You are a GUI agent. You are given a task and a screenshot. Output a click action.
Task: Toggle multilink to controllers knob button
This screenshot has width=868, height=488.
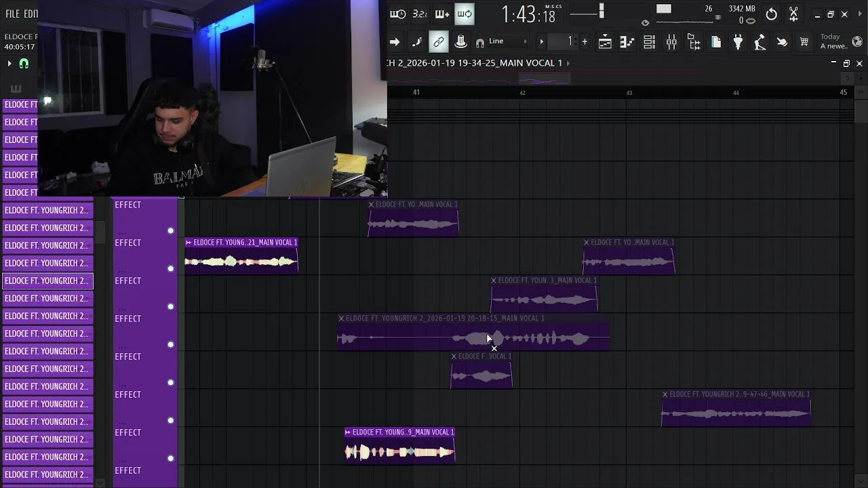coord(460,42)
